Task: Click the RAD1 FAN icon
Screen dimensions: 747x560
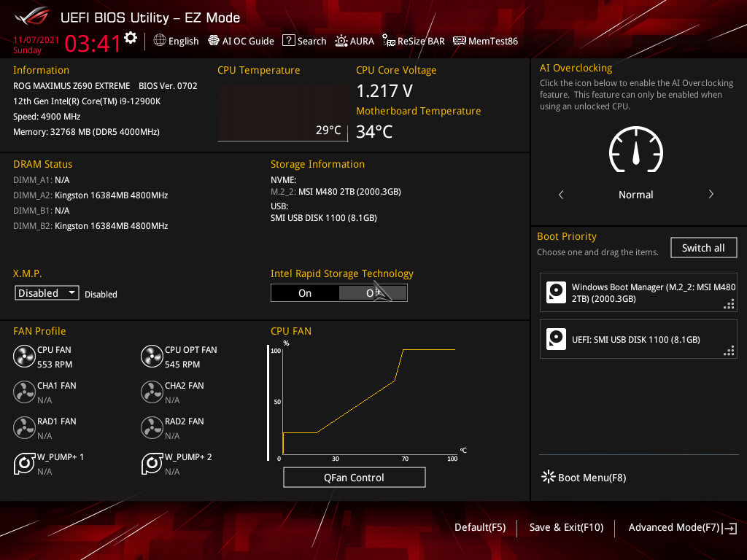Action: (24, 427)
